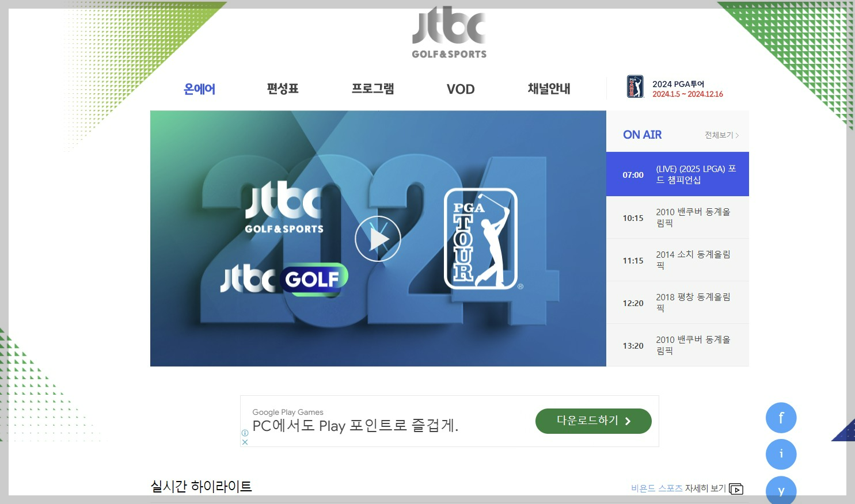Click the 실시간 하이라이트 heading

pyautogui.click(x=201, y=486)
